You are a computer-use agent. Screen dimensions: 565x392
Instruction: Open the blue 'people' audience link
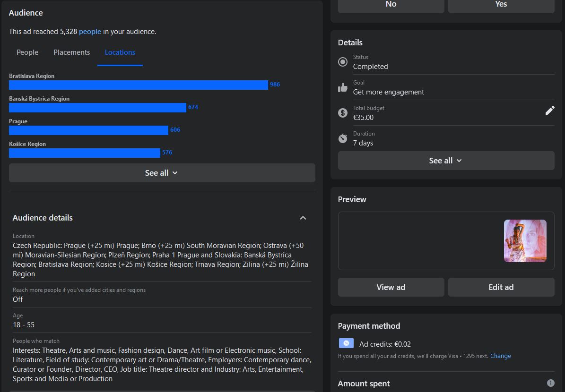click(90, 32)
